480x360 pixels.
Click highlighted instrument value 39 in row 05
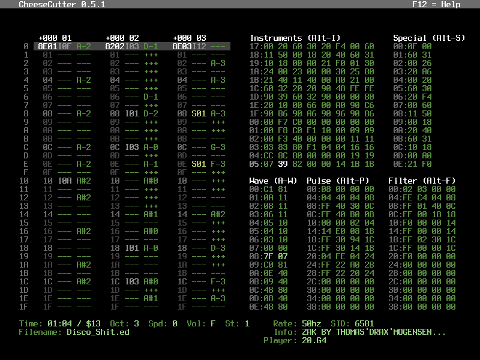[283, 164]
